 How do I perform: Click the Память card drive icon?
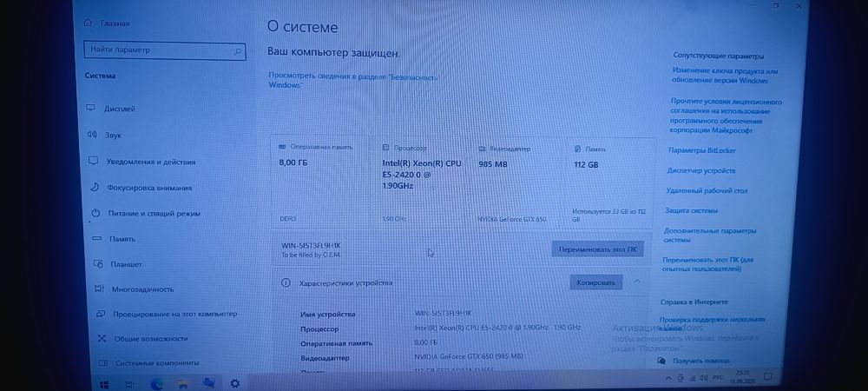[578, 149]
